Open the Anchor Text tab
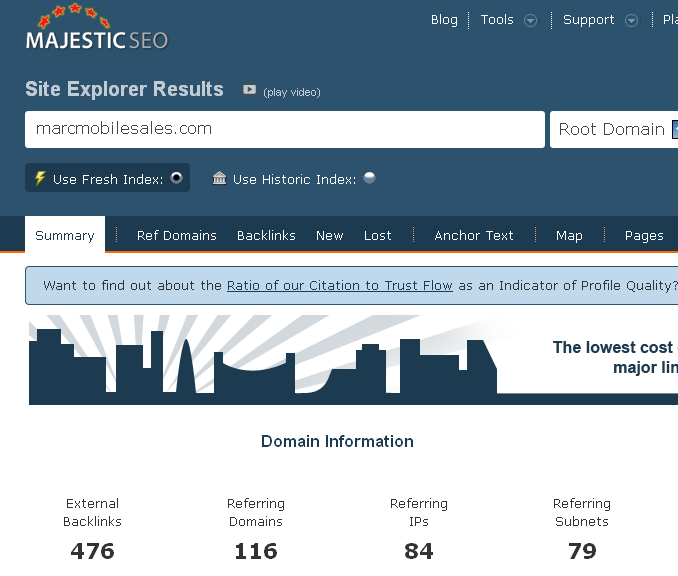 coord(473,236)
